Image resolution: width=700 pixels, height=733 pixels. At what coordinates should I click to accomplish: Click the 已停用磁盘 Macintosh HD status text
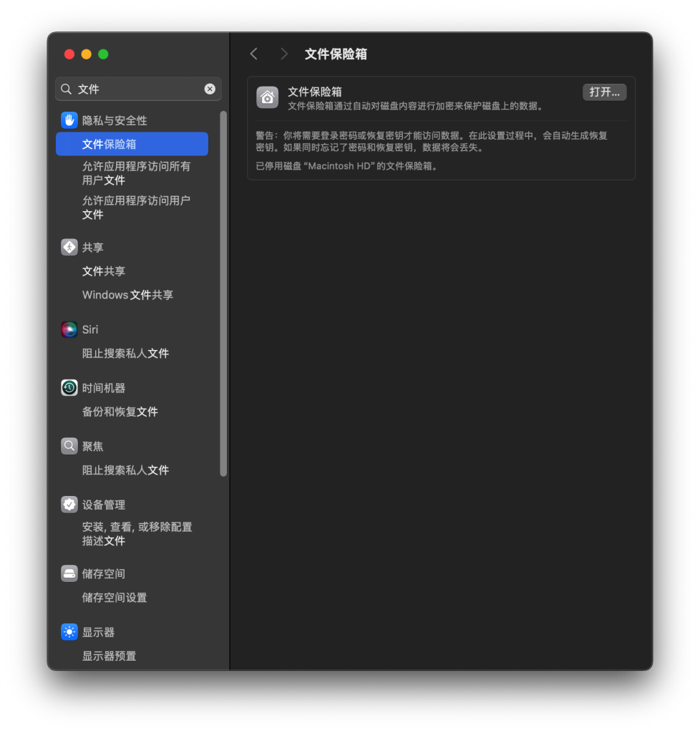pos(346,166)
